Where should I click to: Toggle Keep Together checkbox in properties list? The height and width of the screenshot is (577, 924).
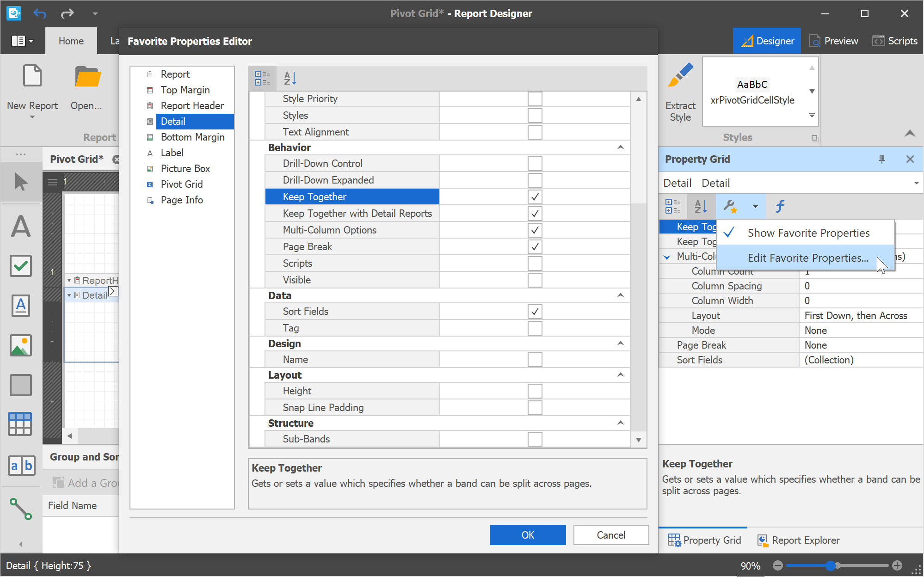point(535,197)
